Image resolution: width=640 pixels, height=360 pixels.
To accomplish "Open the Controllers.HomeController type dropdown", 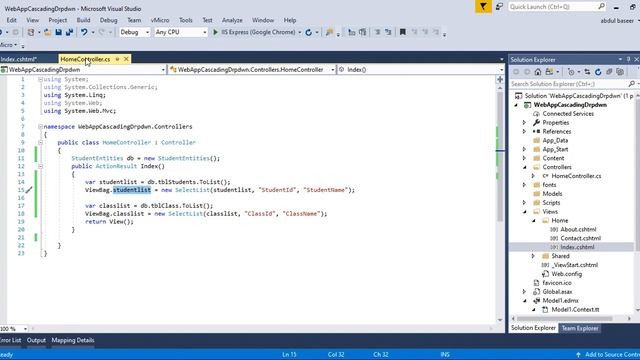I will (332, 70).
